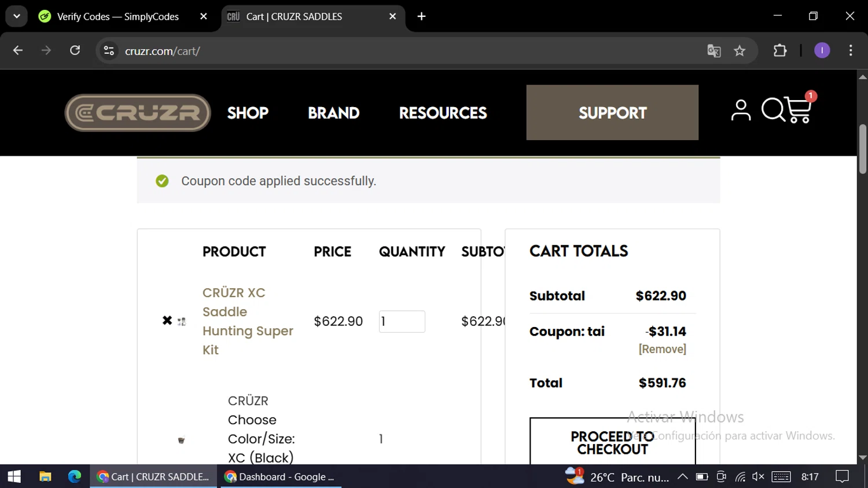The width and height of the screenshot is (868, 488).
Task: Open the touch keyboard tray icon
Action: click(x=781, y=476)
